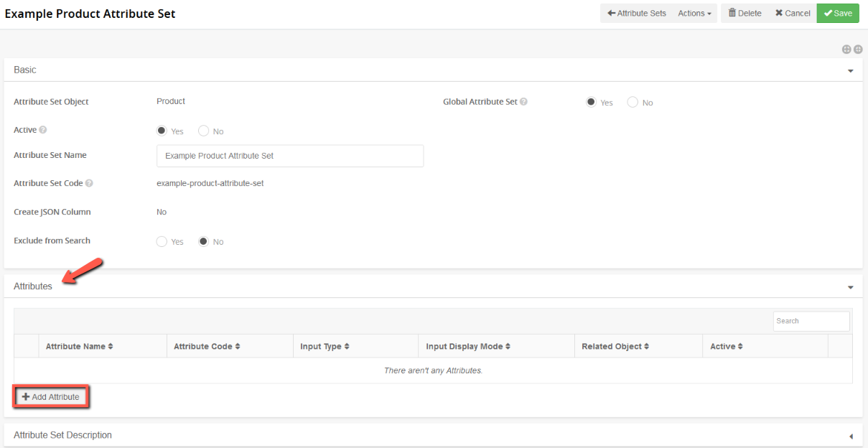This screenshot has height=448, width=868.
Task: Click the X icon on Cancel
Action: pos(780,13)
